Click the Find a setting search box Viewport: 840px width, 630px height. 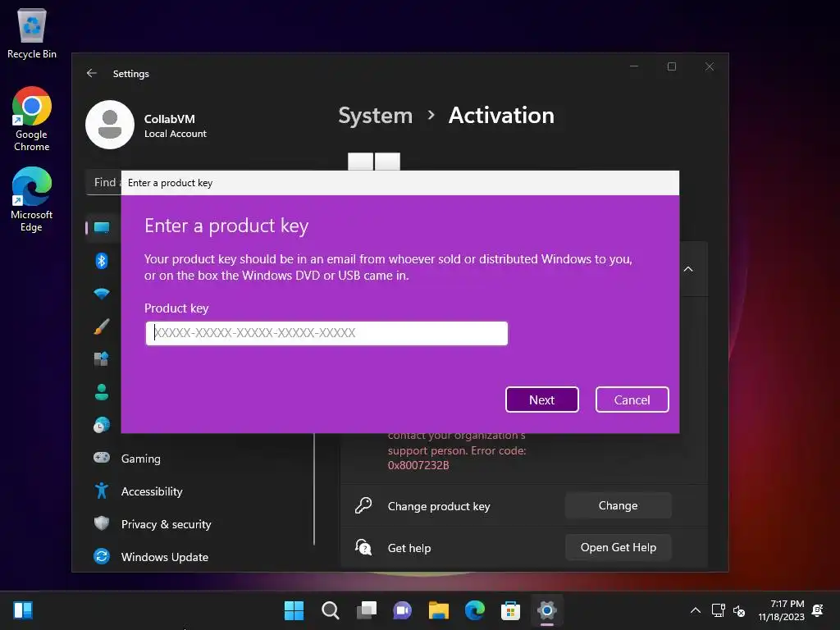click(x=103, y=183)
